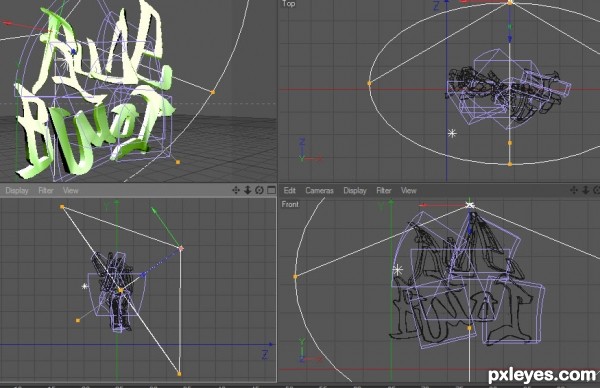The height and width of the screenshot is (388, 600).
Task: Open the Filter menu of the Front viewport
Action: pyautogui.click(x=384, y=191)
